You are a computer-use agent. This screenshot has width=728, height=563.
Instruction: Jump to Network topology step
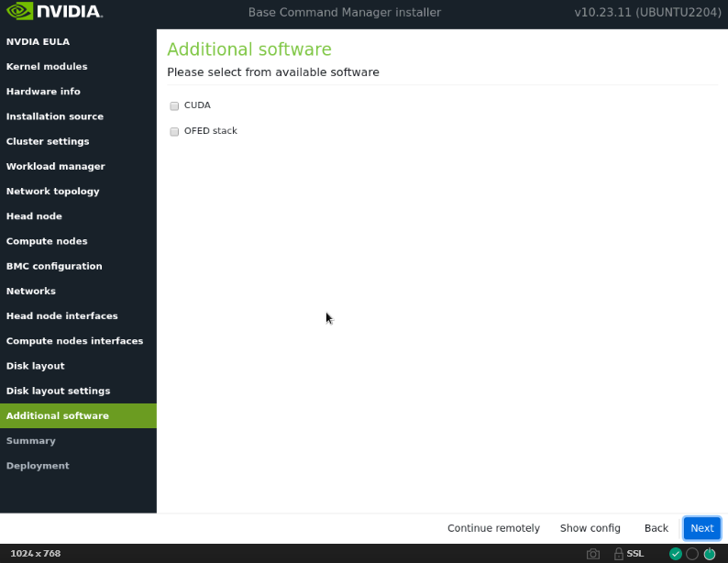tap(52, 192)
